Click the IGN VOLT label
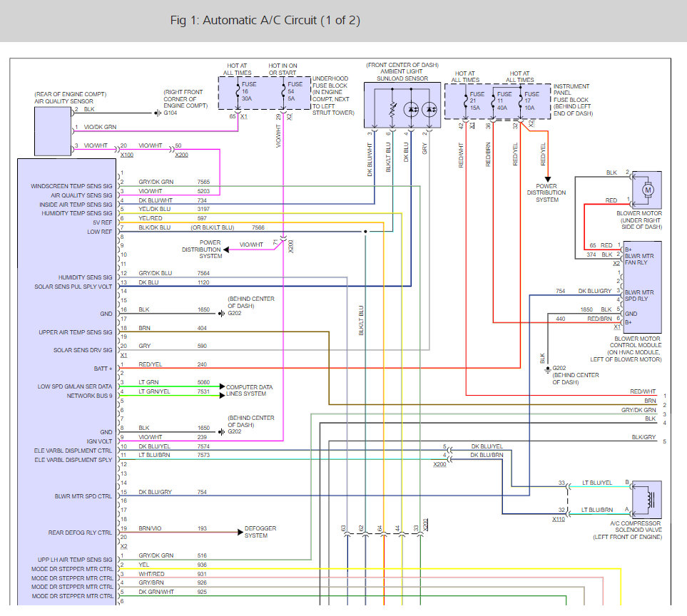Screen dimensions: 687x616 click(99, 441)
